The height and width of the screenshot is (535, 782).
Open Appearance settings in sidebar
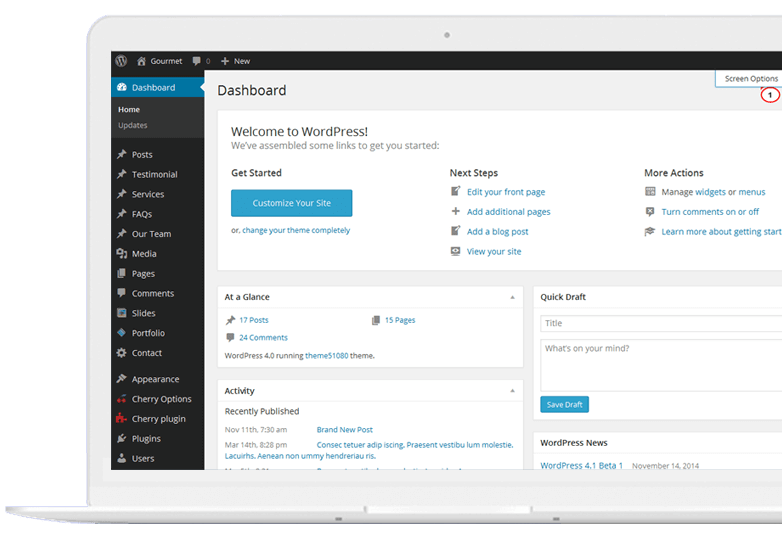click(155, 379)
